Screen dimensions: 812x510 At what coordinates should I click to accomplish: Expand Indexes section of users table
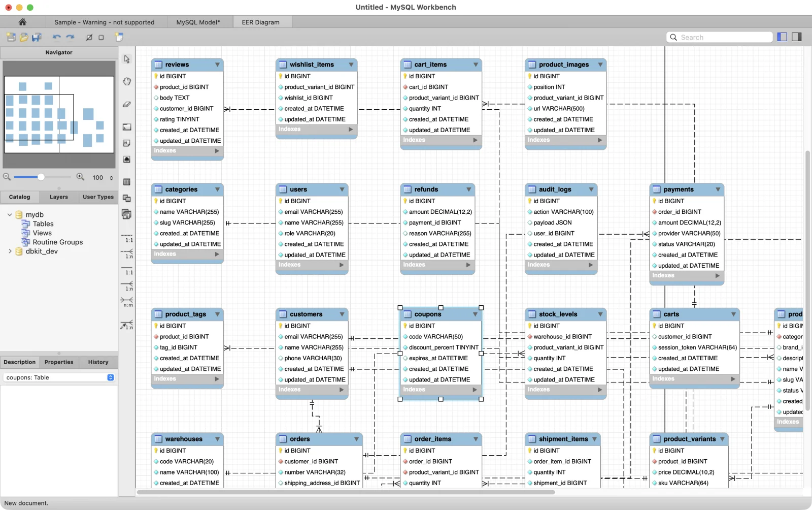[342, 265]
